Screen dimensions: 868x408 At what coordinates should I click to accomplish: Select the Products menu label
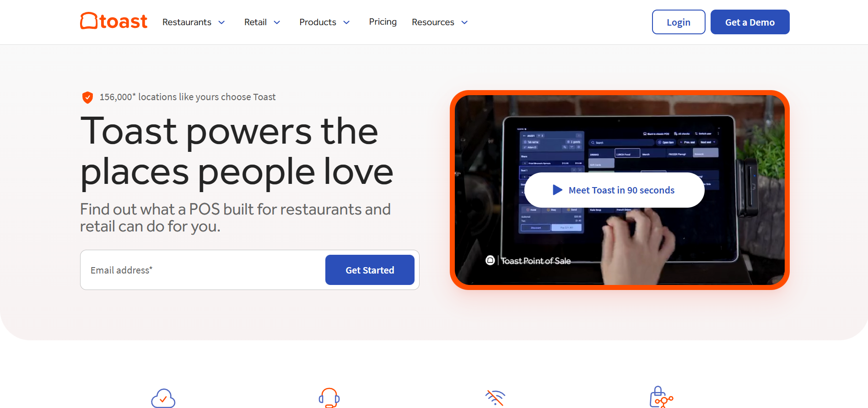318,22
